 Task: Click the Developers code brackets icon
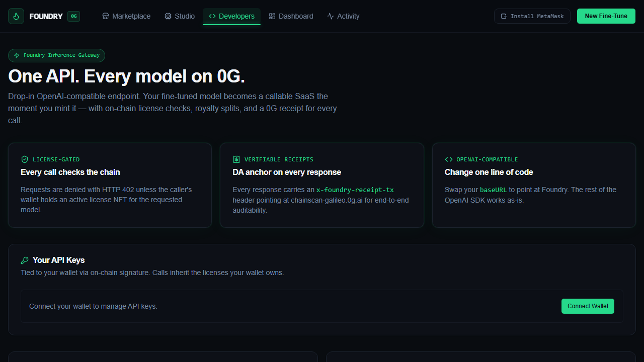tap(212, 16)
